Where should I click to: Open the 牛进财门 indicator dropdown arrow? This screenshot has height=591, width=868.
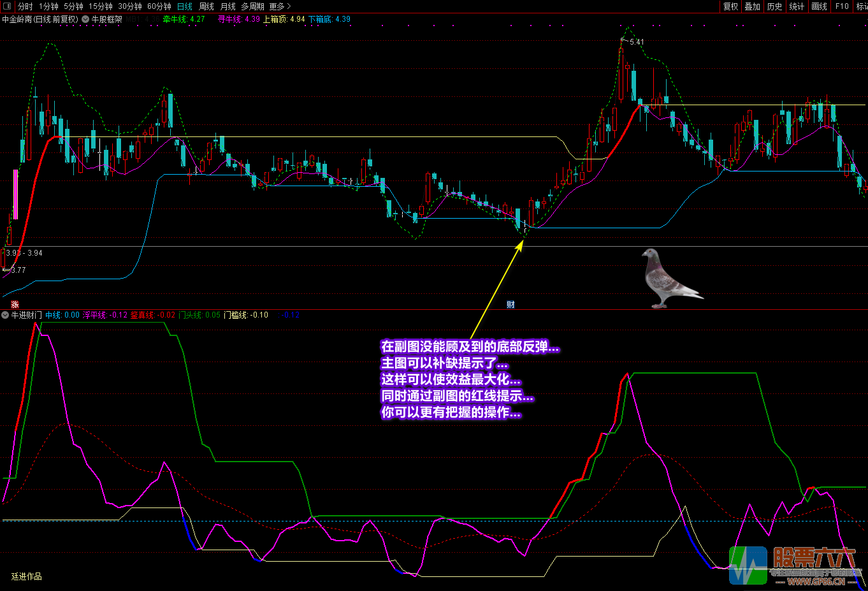click(6, 315)
